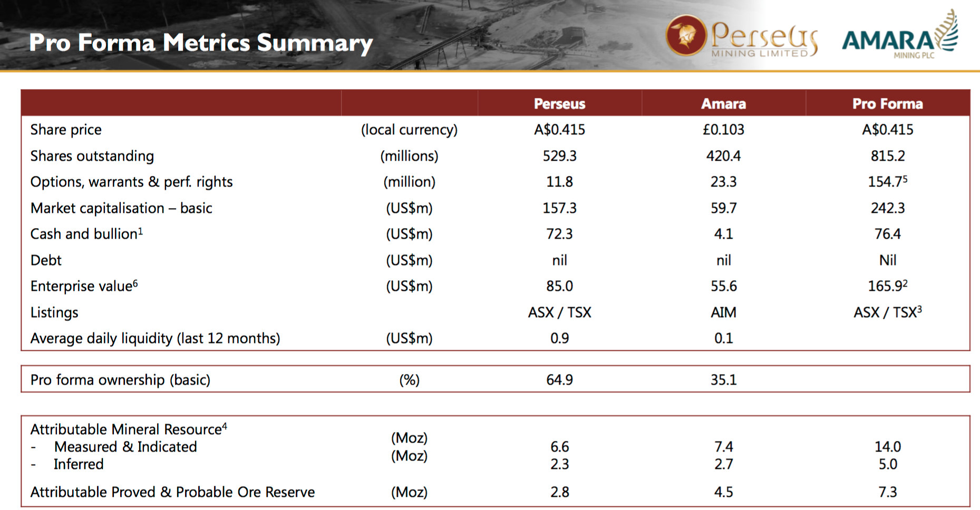
Task: Click the Attributable Mineral Resource heading
Action: [x=128, y=429]
